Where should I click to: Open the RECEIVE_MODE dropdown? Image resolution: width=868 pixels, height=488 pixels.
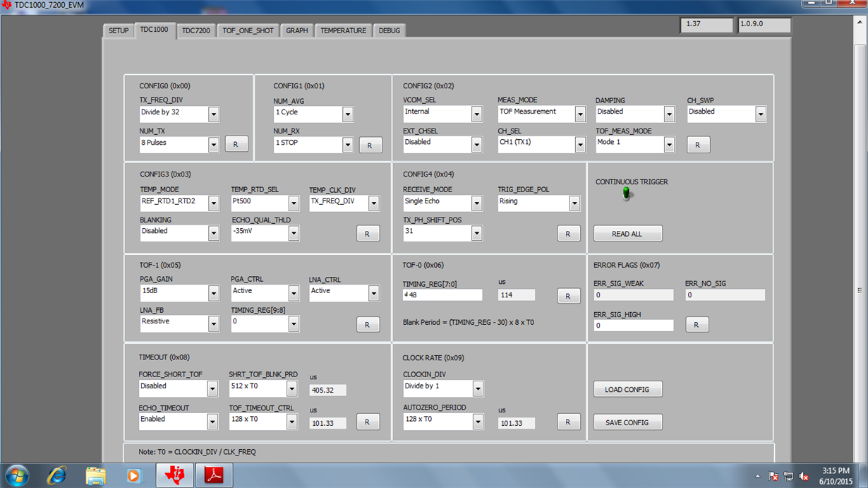pyautogui.click(x=477, y=203)
